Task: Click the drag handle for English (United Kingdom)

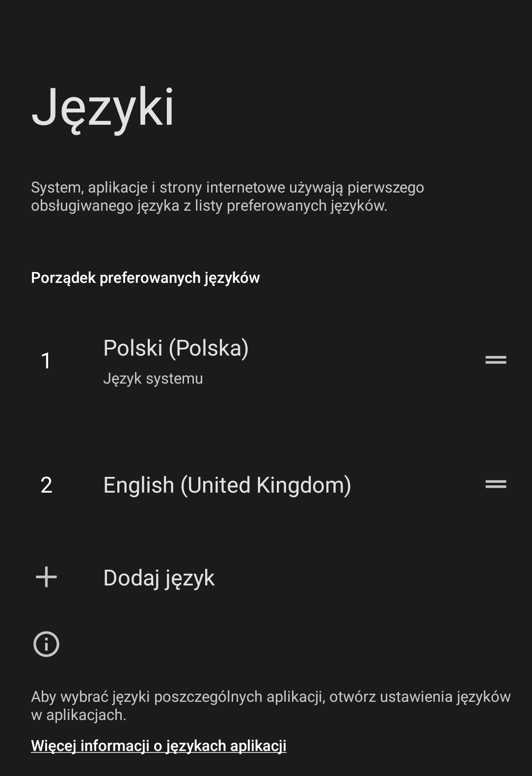Action: click(496, 484)
